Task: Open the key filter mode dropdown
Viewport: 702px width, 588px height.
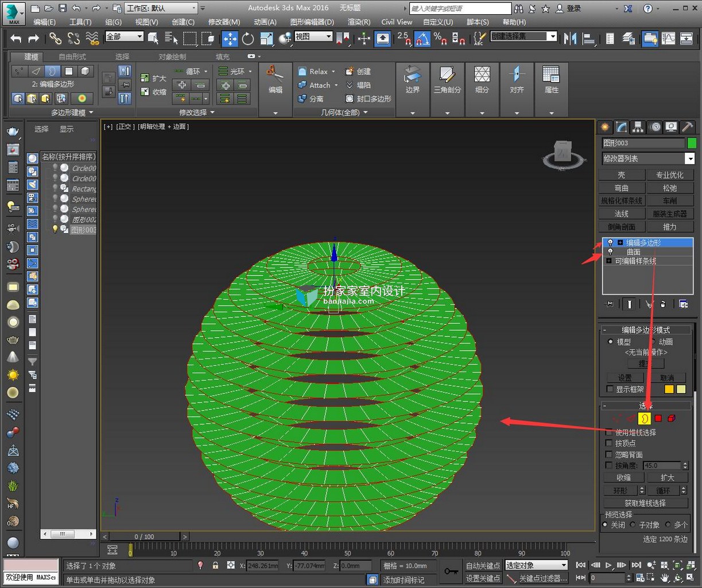Action: (x=536, y=566)
